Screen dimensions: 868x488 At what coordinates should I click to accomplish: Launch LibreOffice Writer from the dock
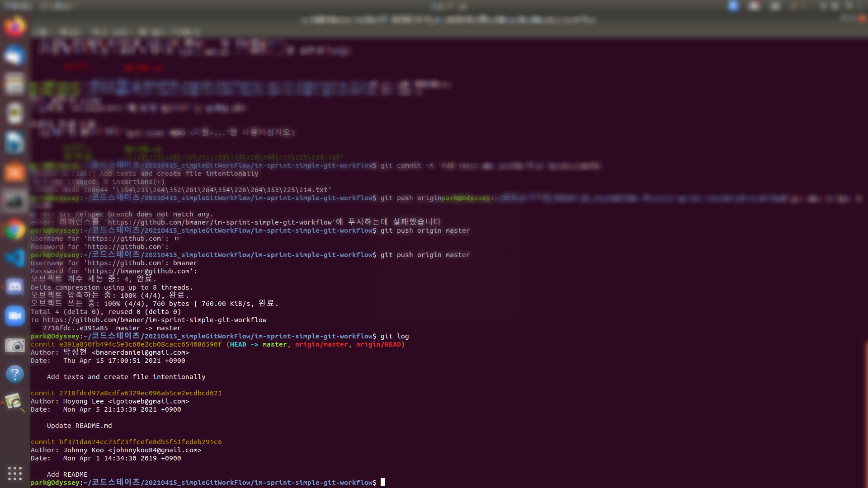[x=14, y=142]
